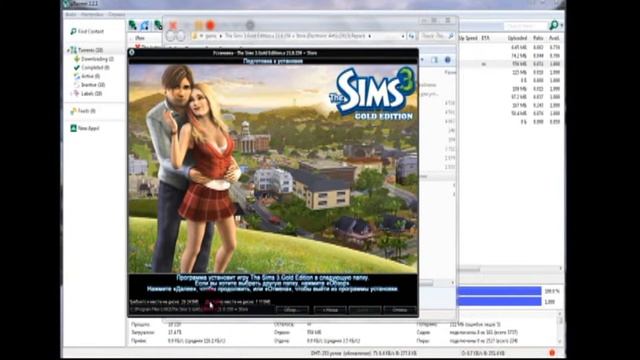Click the installer title bar icon
640x360 pixels.
click(x=132, y=52)
